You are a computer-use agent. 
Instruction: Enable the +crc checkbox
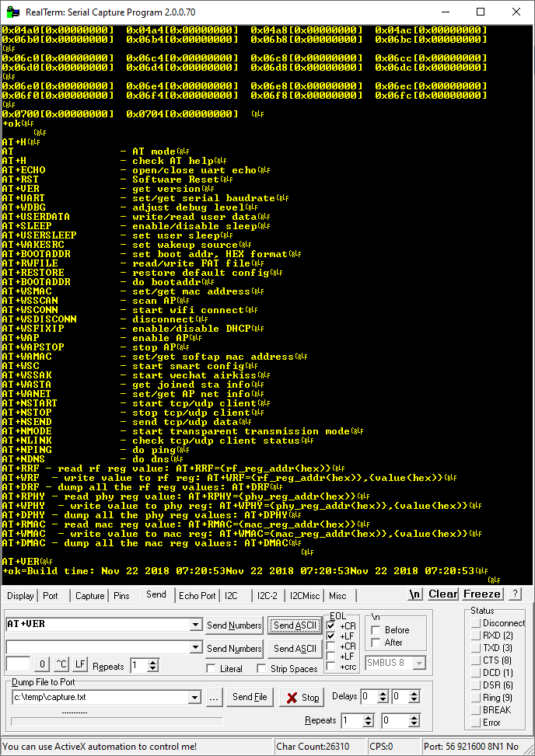coord(331,667)
